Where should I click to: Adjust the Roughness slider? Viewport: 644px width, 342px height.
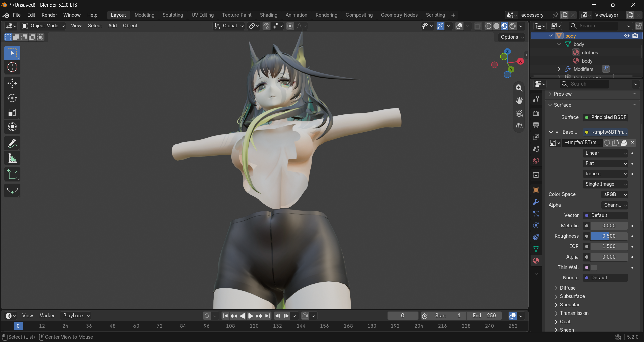pos(609,236)
